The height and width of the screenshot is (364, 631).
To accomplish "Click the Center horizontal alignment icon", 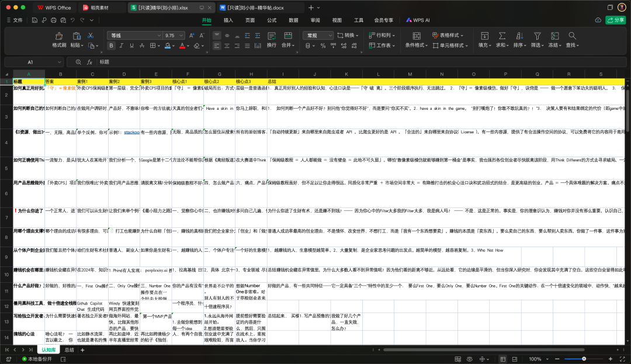I will click(x=227, y=46).
